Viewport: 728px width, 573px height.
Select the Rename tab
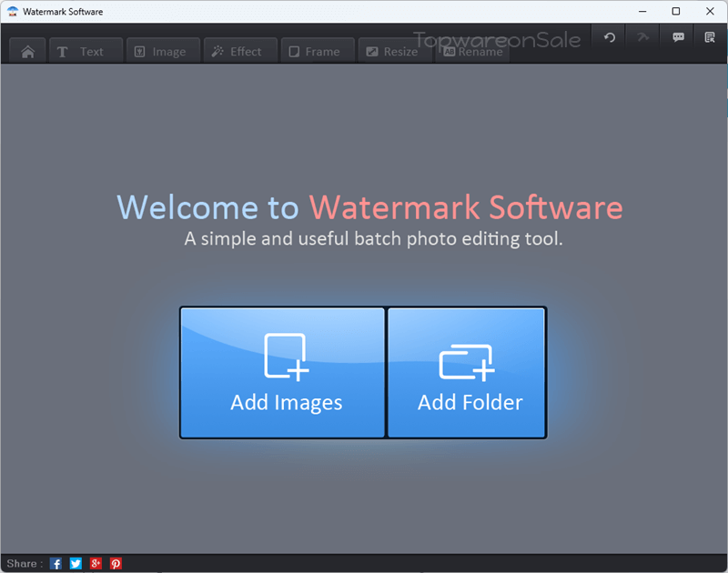tap(472, 51)
